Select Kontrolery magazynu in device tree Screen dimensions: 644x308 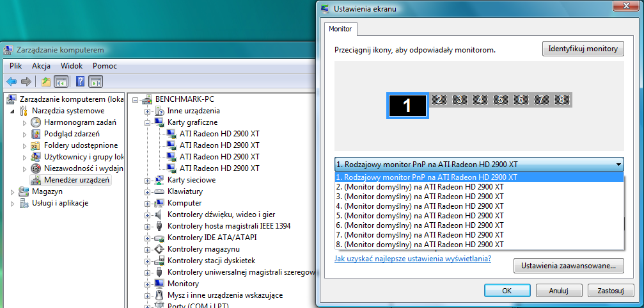coord(203,249)
